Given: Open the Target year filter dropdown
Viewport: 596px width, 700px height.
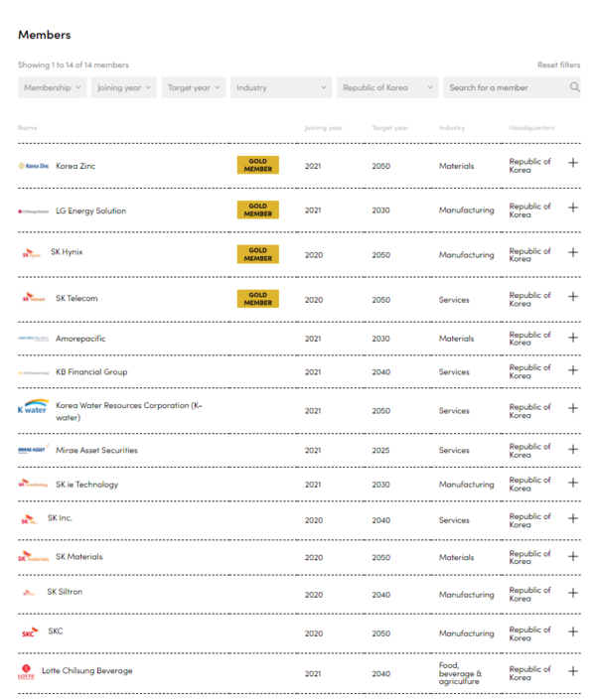Looking at the screenshot, I should (x=194, y=87).
